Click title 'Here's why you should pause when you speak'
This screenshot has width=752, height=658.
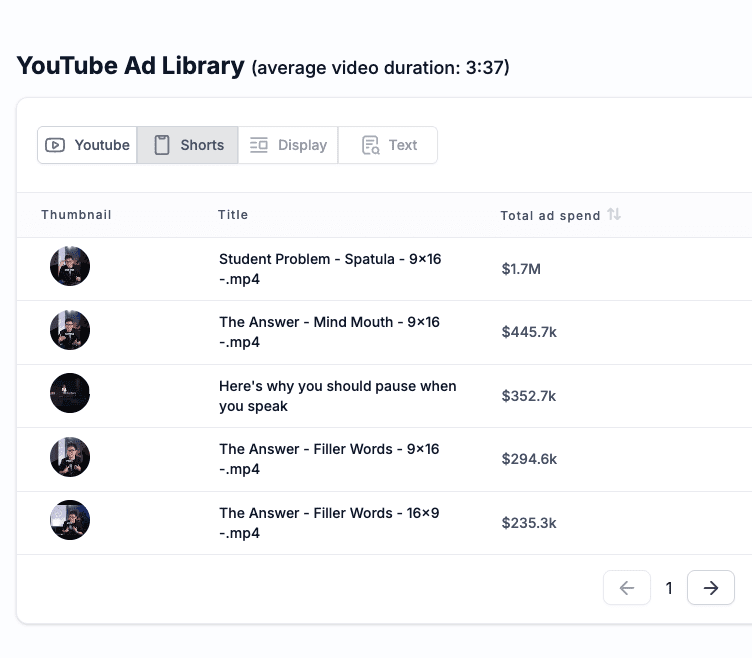coord(338,396)
